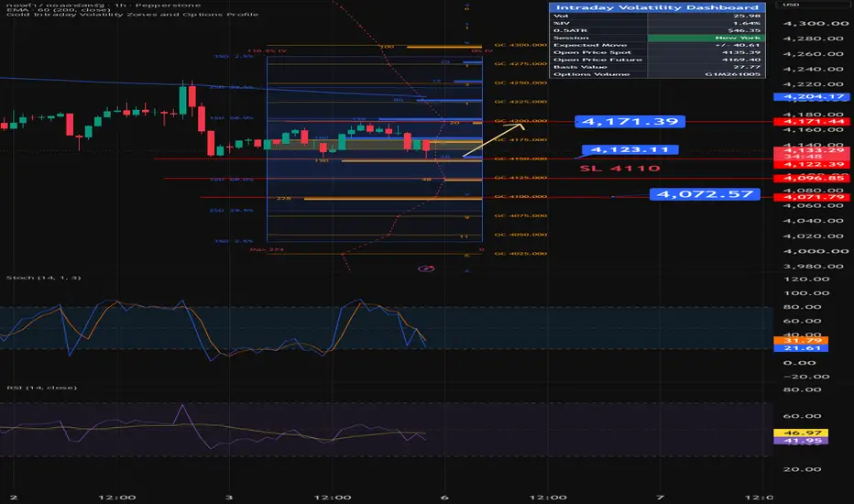This screenshot has width=854, height=504.
Task: Click the pink event marker icon below the chart
Action: 426,268
